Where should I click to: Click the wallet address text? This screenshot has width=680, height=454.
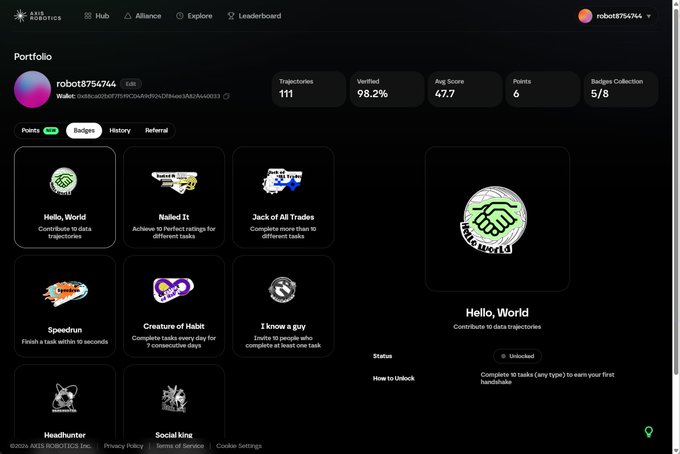tap(148, 96)
